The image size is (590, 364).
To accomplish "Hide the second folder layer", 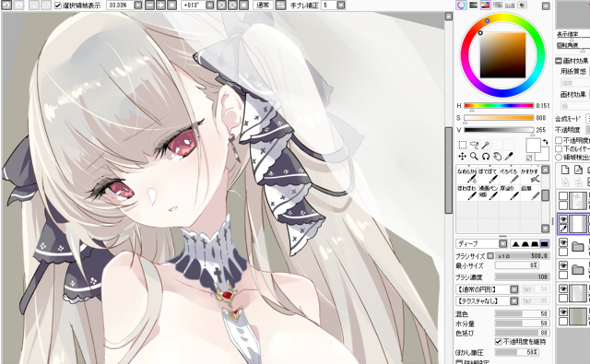I will tap(563, 265).
